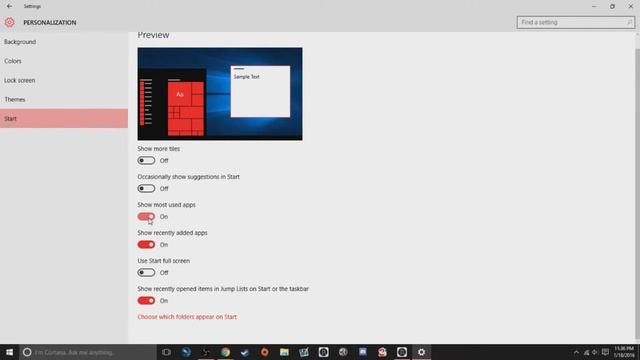Screen dimensions: 640x360
Task: Select Background in the sidebar
Action: click(64, 42)
